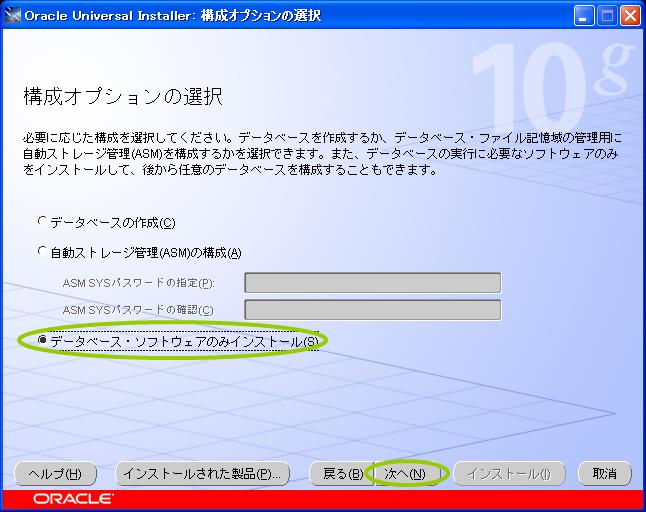This screenshot has width=646, height=512.
Task: Click the インストール(I) button
Action: coord(509,474)
